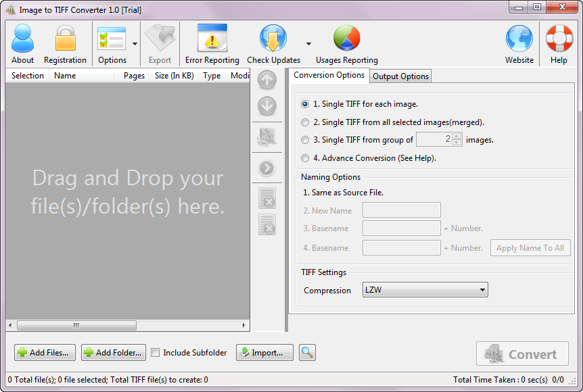Click the TIFF preview image icon
Image resolution: width=583 pixels, height=392 pixels.
pyautogui.click(x=267, y=137)
